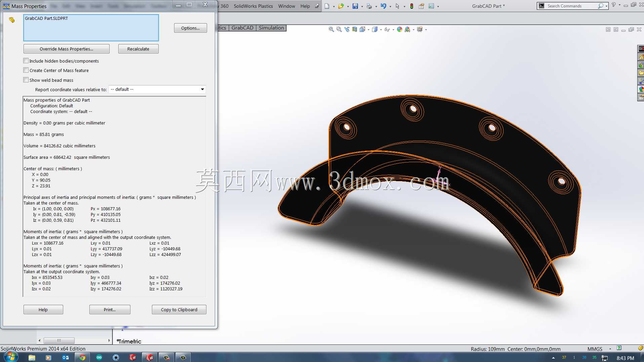Screen dimensions: 644x362
Task: Open Report coordinate values relative to dropdown
Action: tap(157, 89)
